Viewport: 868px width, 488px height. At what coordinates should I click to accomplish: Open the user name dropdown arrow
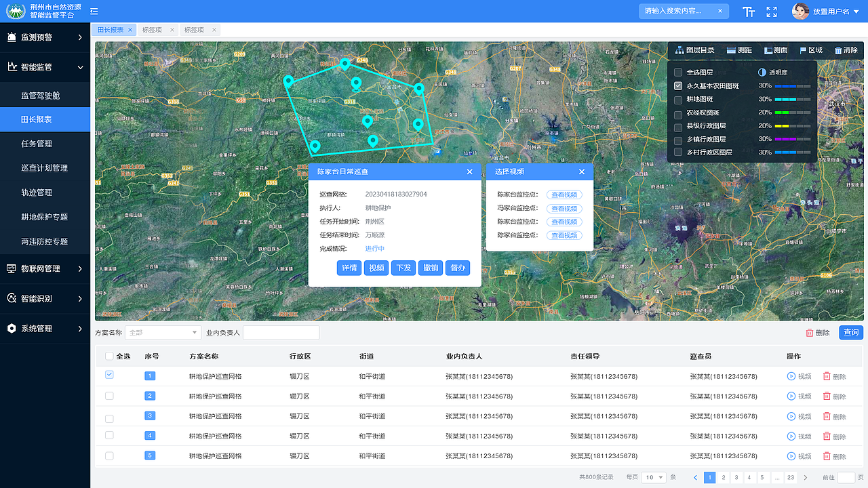point(855,12)
